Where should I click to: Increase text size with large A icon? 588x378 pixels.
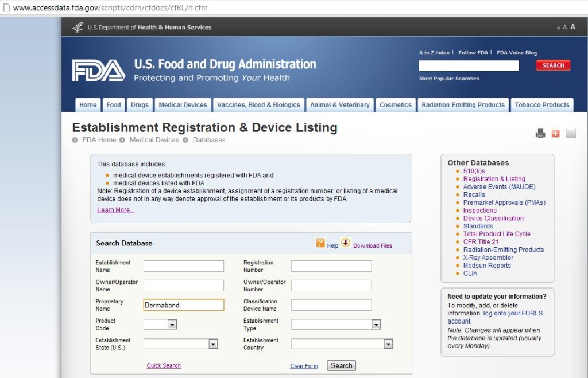pyautogui.click(x=572, y=26)
